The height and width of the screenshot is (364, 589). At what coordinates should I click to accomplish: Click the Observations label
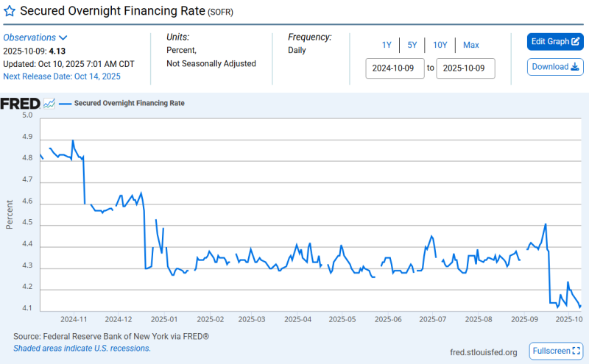[29, 38]
